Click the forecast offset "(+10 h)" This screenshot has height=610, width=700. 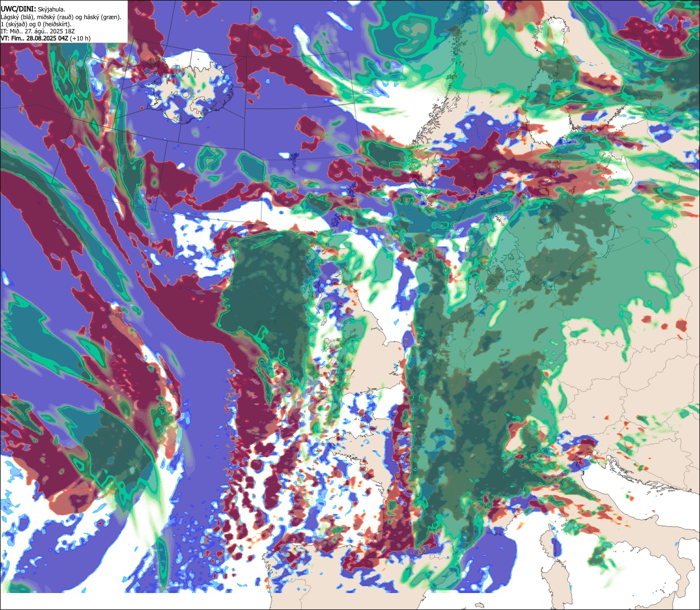coord(80,38)
